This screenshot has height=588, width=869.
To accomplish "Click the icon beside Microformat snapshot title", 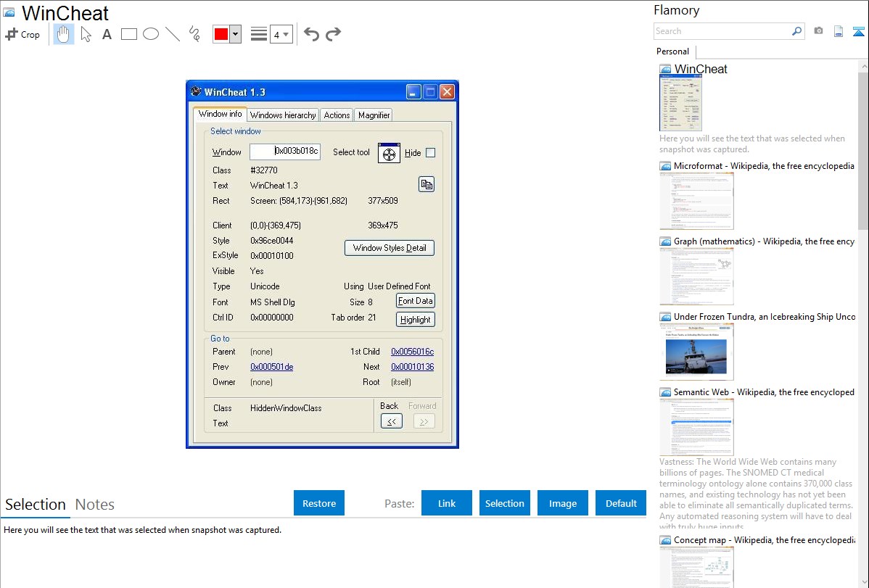I will coord(665,166).
